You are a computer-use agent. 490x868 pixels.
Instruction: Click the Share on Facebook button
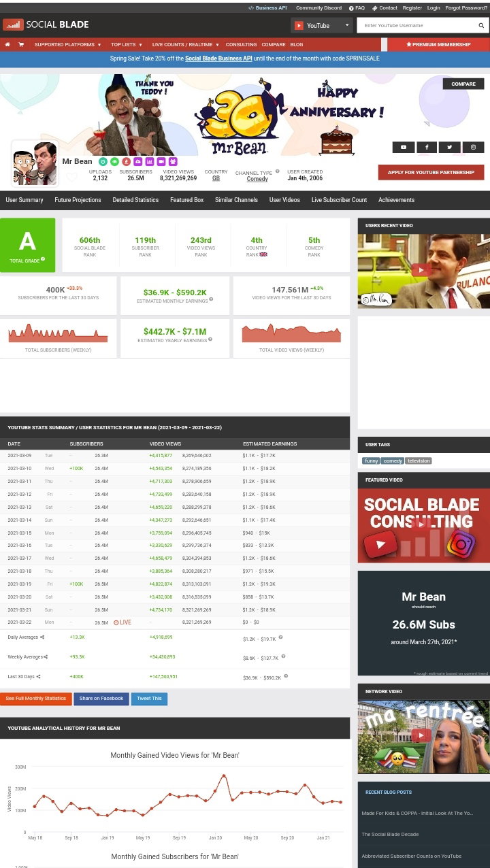click(x=101, y=699)
